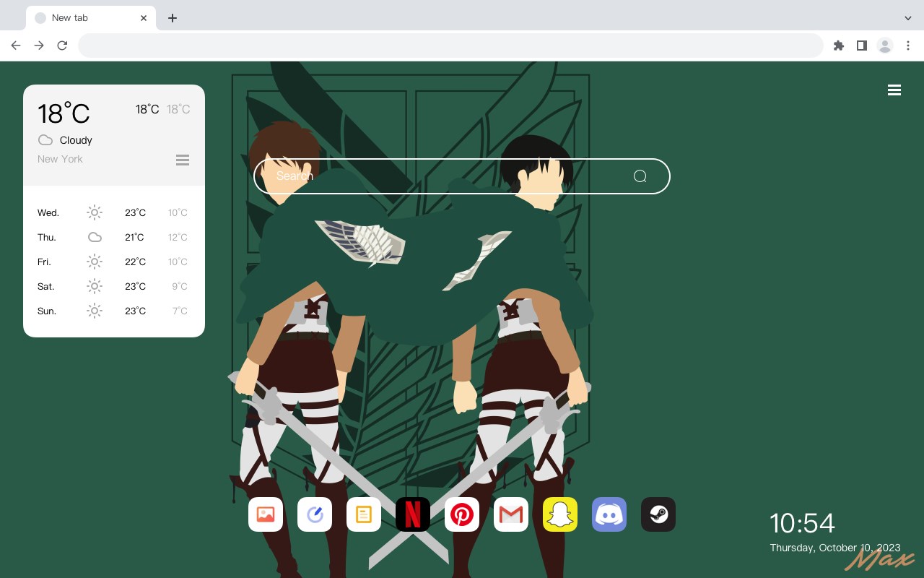Click Wednesday's sunny forecast icon
Screen dimensions: 924x578
[x=95, y=212]
